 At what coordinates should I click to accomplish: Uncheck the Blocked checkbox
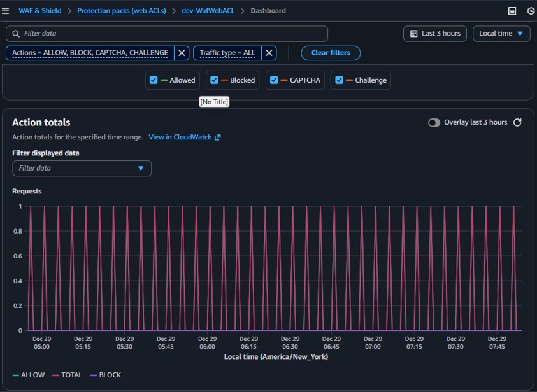pyautogui.click(x=214, y=80)
